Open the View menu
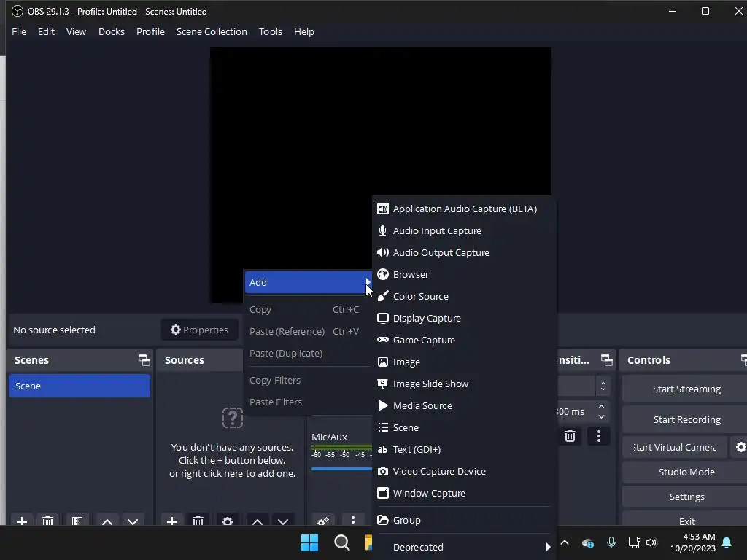 click(x=76, y=32)
